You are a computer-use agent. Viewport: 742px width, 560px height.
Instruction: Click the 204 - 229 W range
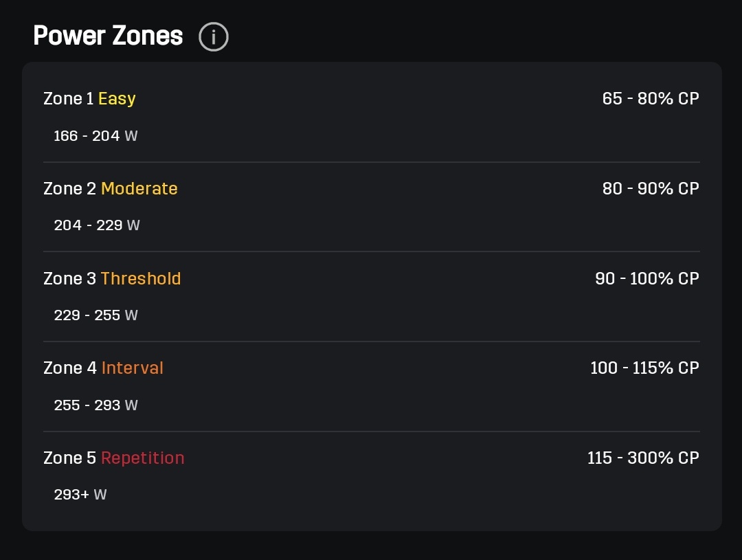coord(96,225)
